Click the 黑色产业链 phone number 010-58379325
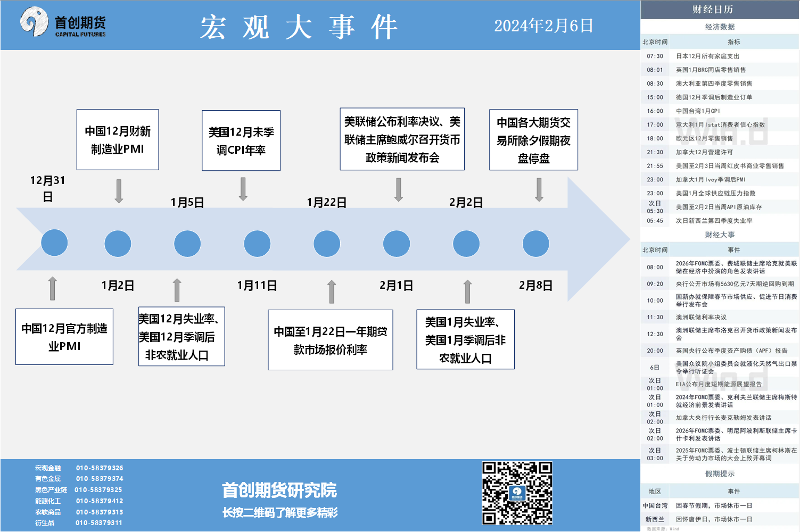The image size is (800, 532). 98,490
